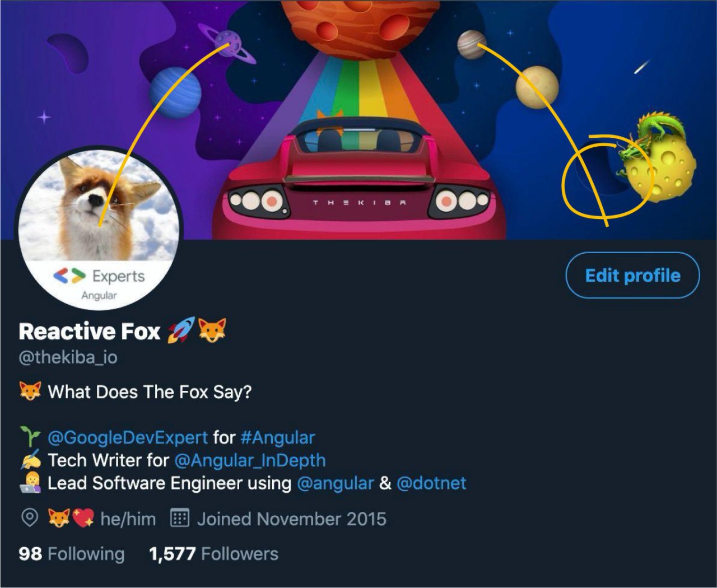Open the #Angular hashtag link
Image resolution: width=717 pixels, height=588 pixels.
tap(278, 437)
